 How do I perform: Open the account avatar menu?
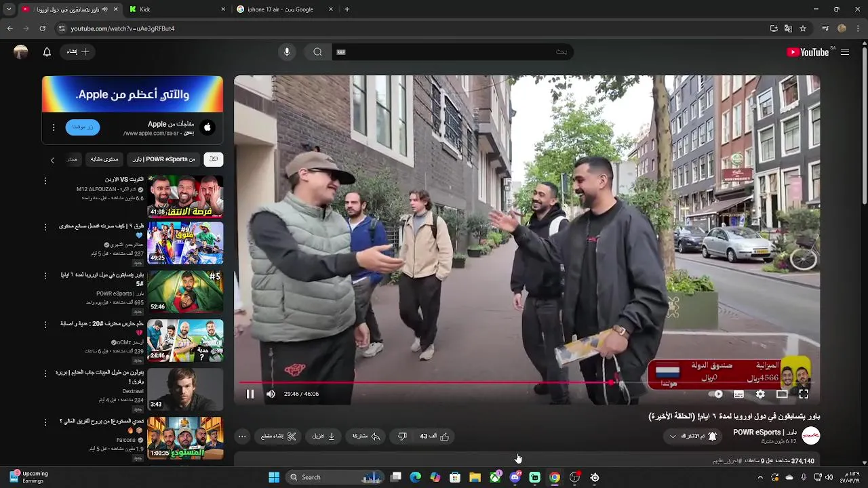(x=21, y=52)
